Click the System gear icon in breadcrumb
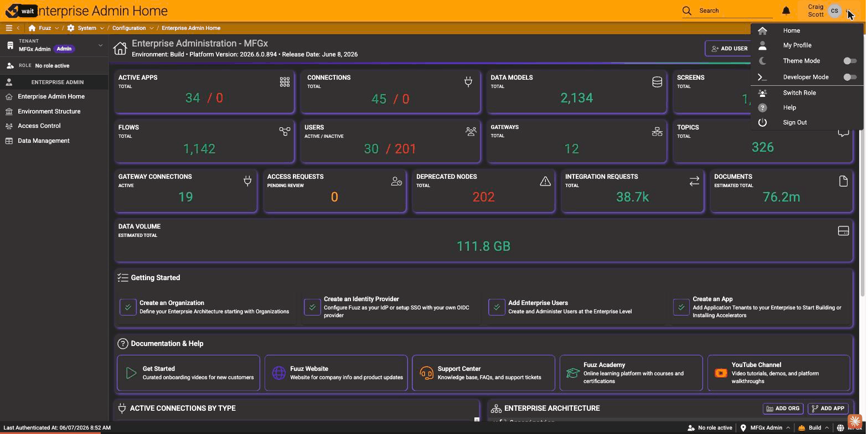This screenshot has height=434, width=868. [x=71, y=28]
